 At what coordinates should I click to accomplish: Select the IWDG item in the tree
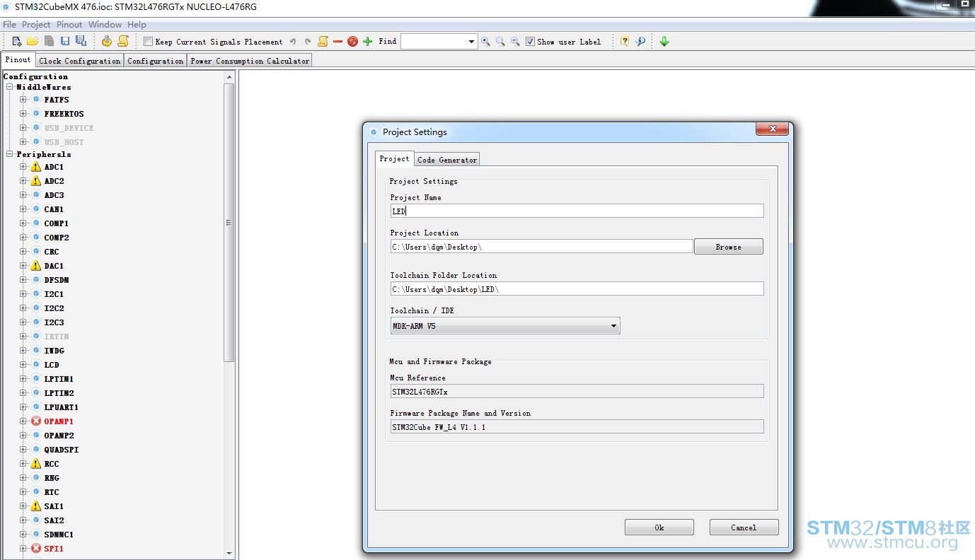click(x=54, y=351)
